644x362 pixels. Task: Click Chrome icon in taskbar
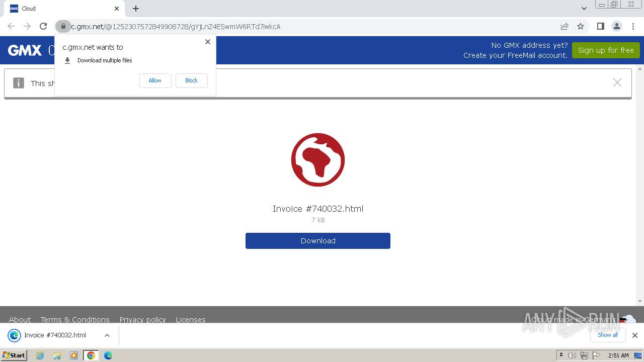pos(91,355)
